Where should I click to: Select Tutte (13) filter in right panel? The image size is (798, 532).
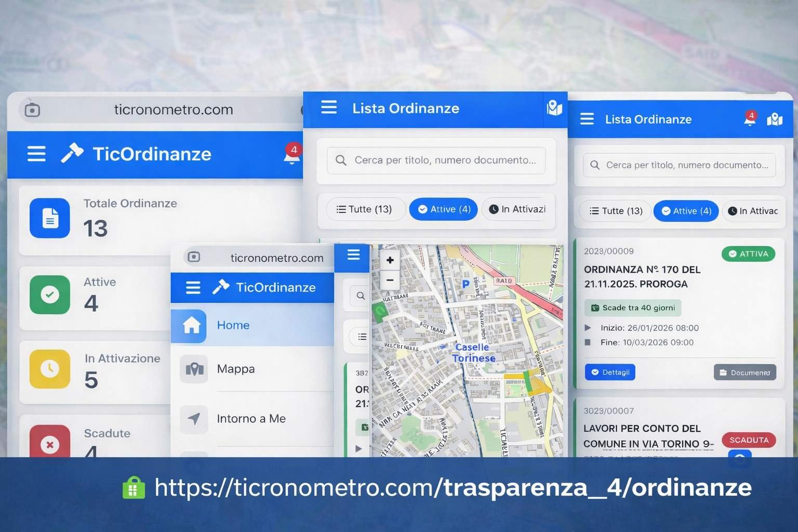pos(616,211)
